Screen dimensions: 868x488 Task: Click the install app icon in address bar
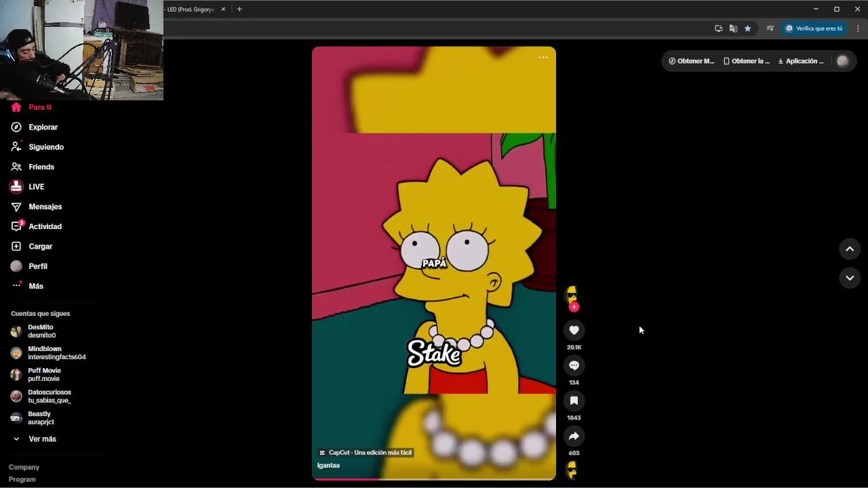tap(718, 28)
